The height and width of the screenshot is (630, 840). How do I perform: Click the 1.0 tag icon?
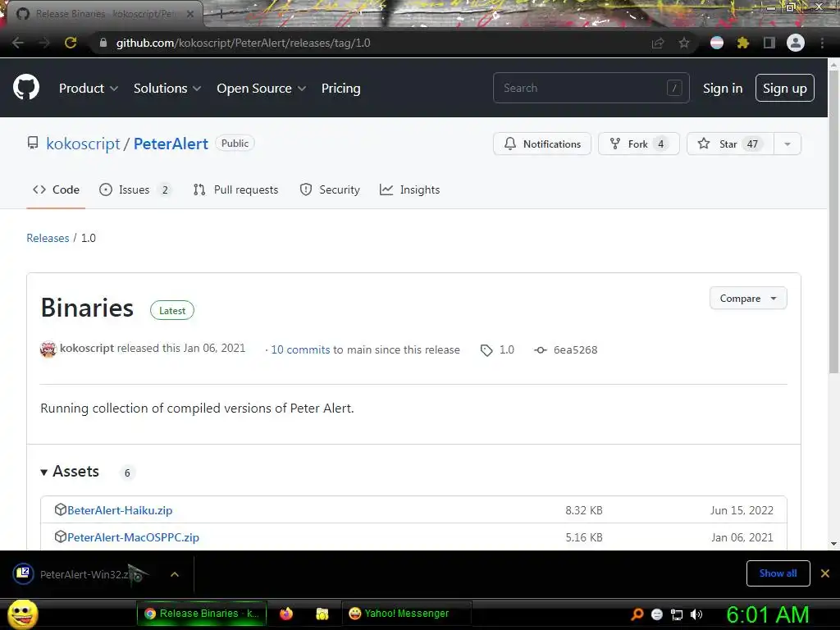(x=486, y=350)
